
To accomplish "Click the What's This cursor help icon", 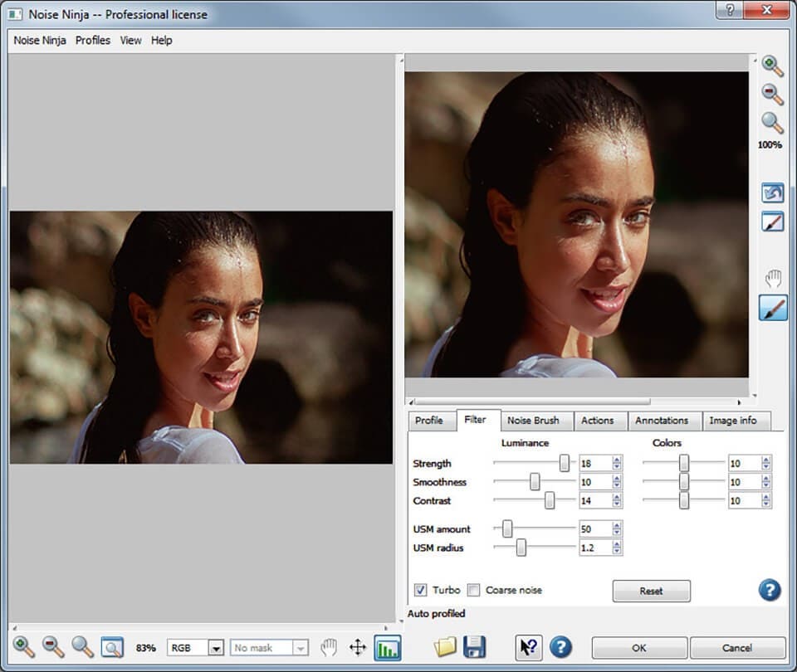I will tap(528, 647).
